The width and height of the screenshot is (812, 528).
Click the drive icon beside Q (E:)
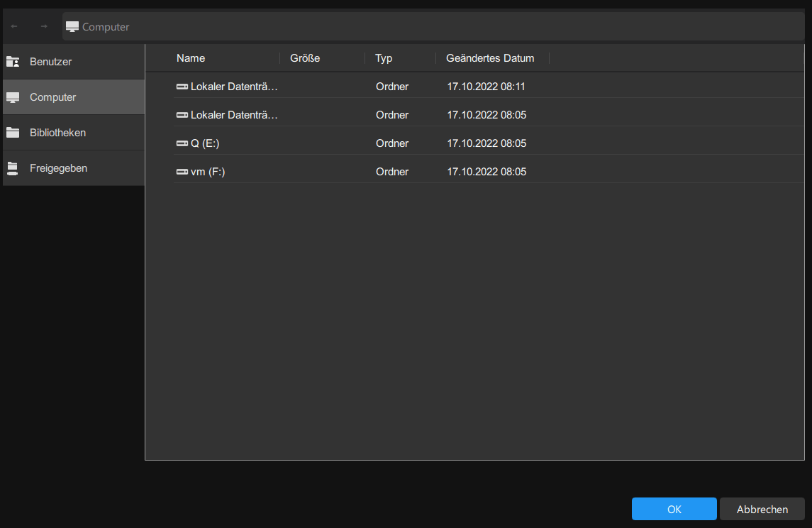click(x=182, y=143)
